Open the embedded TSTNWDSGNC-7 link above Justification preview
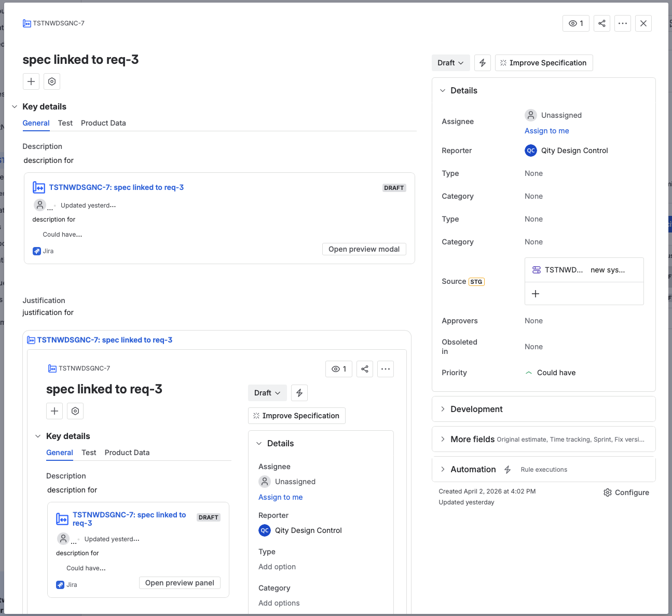Viewport: 672px width, 616px height. pyautogui.click(x=104, y=340)
